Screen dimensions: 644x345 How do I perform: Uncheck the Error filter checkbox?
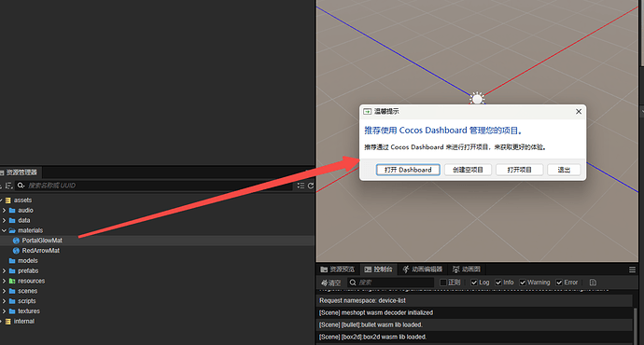(559, 283)
